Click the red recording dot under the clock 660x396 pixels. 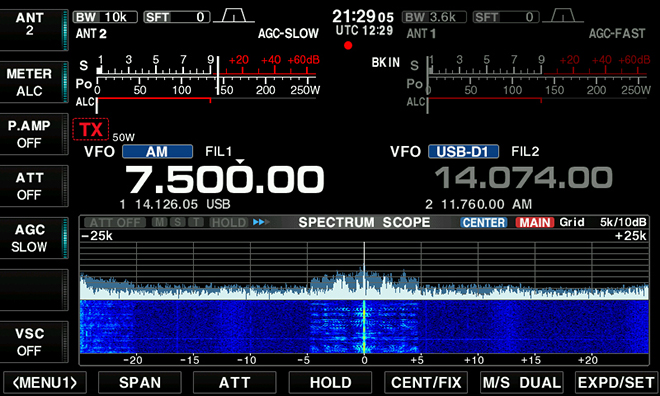pos(348,45)
